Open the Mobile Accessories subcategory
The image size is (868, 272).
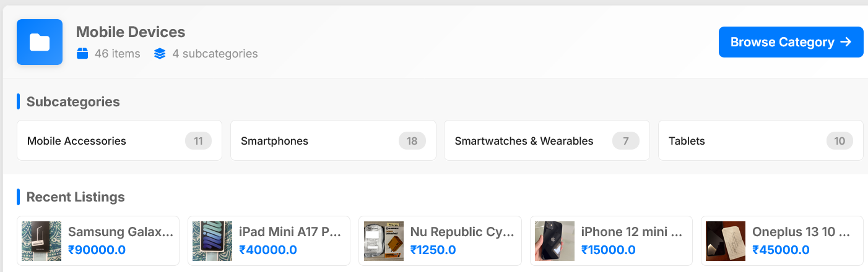77,141
